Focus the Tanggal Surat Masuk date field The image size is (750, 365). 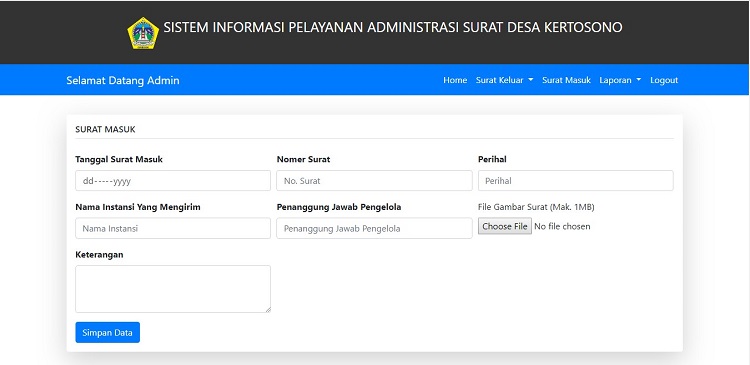[173, 181]
